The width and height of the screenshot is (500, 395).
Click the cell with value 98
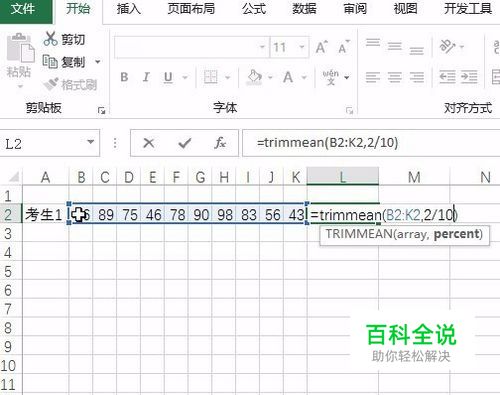pyautogui.click(x=225, y=214)
